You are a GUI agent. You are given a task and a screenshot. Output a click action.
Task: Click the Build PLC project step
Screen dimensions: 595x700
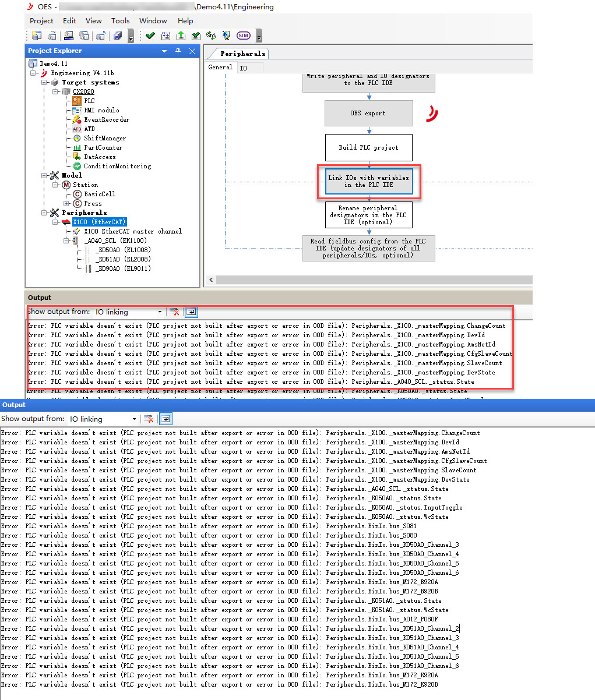tap(368, 147)
